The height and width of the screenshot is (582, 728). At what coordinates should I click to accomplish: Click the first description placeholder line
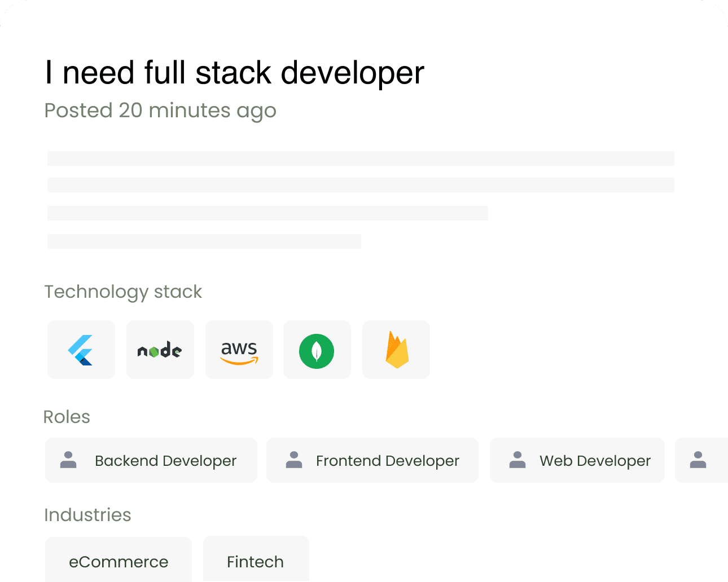tap(361, 158)
